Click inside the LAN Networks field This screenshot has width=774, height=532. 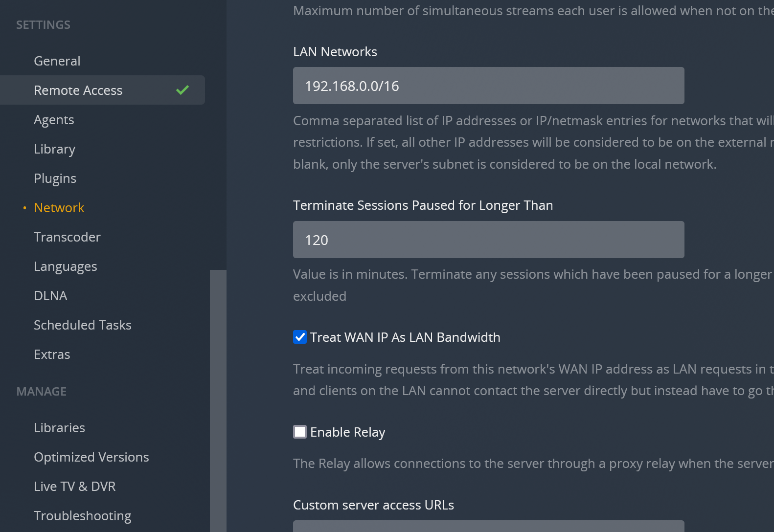point(488,86)
